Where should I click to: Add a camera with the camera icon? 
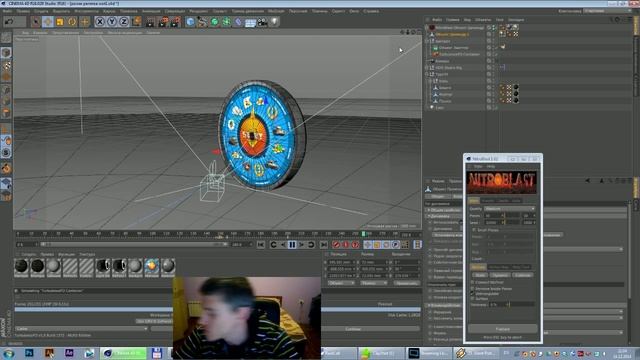tap(262, 22)
